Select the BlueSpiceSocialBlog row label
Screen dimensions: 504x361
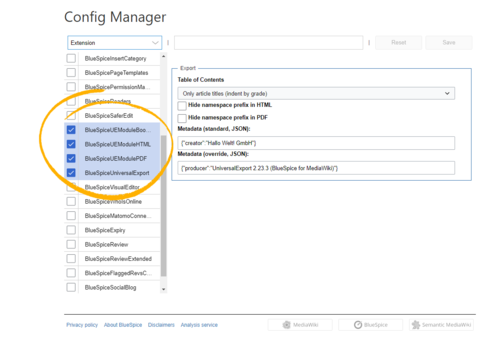tap(110, 287)
